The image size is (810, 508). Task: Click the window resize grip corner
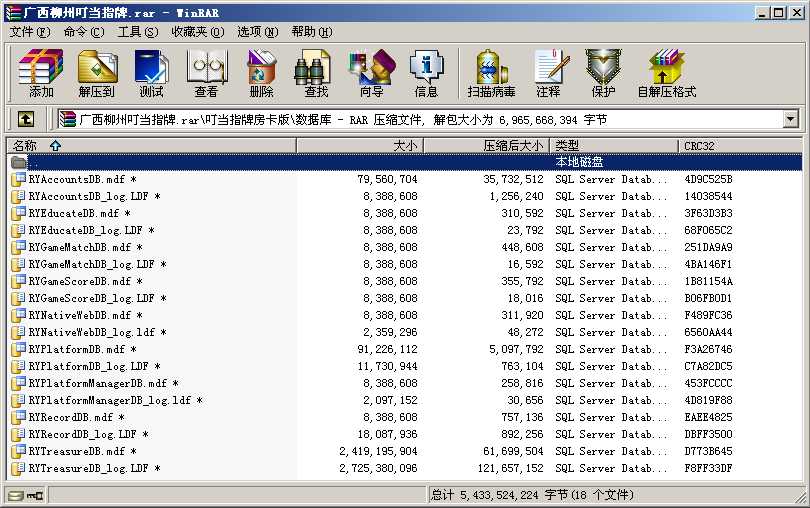(801, 497)
